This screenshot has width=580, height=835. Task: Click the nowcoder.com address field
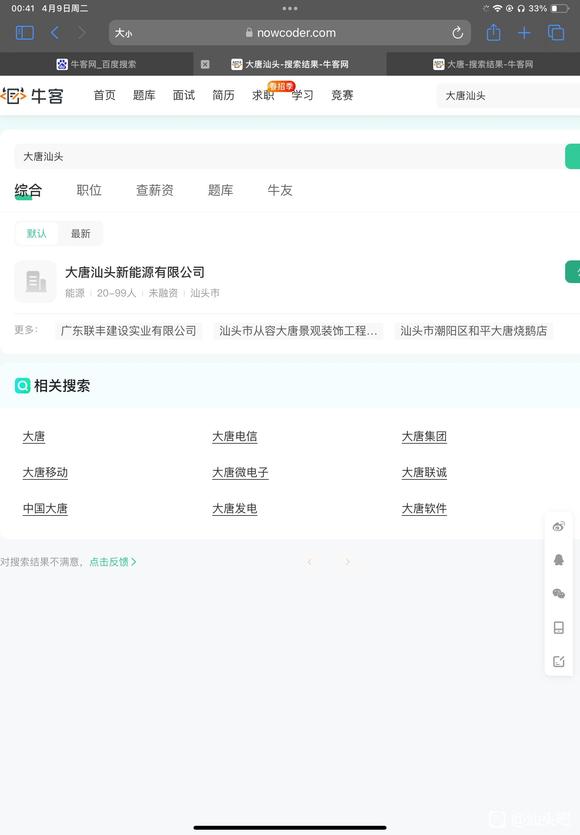pos(290,33)
